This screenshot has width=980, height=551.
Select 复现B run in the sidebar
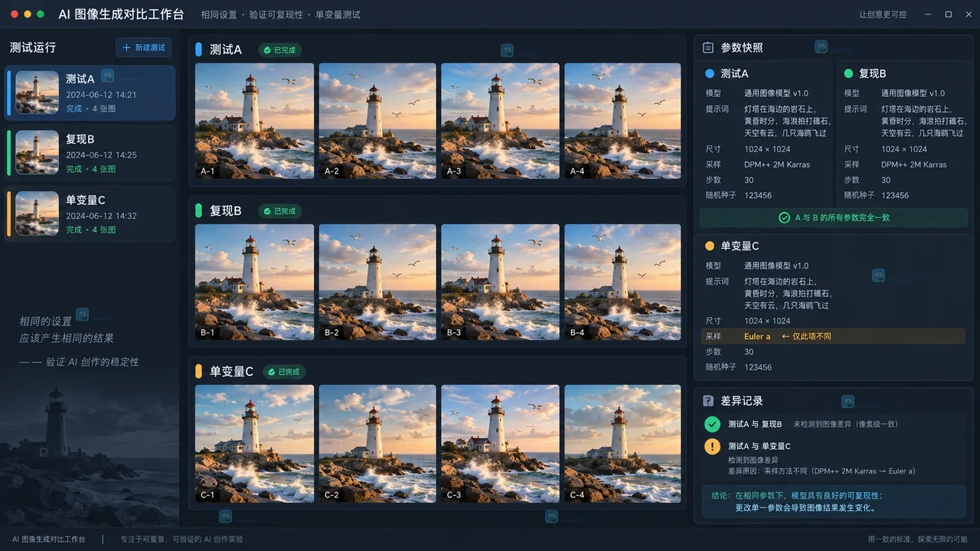pyautogui.click(x=90, y=152)
